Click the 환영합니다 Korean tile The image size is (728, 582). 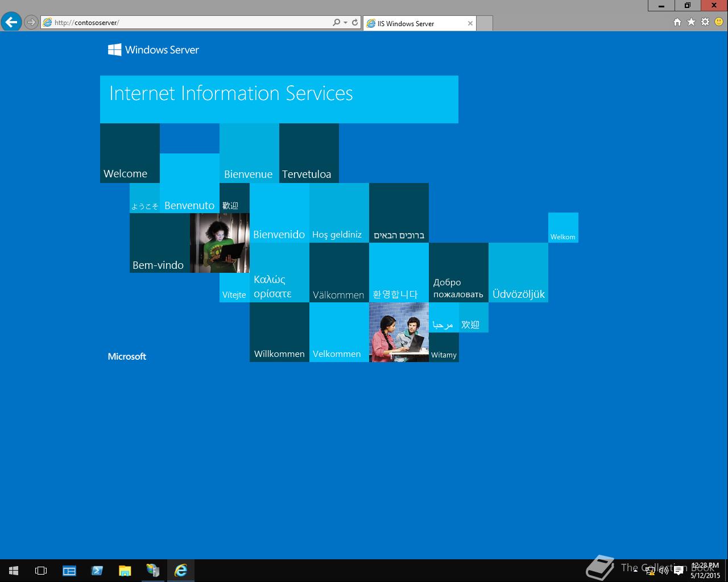pos(399,273)
